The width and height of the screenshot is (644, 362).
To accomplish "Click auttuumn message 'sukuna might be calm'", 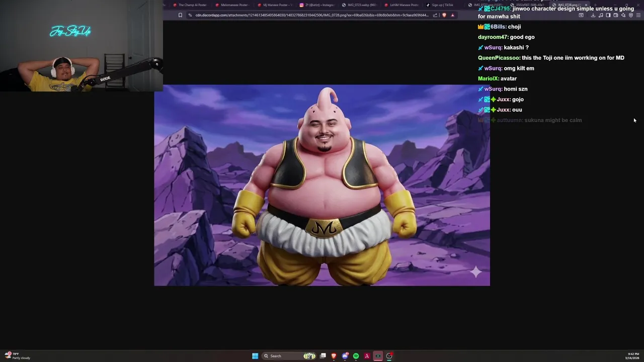I will pos(530,120).
